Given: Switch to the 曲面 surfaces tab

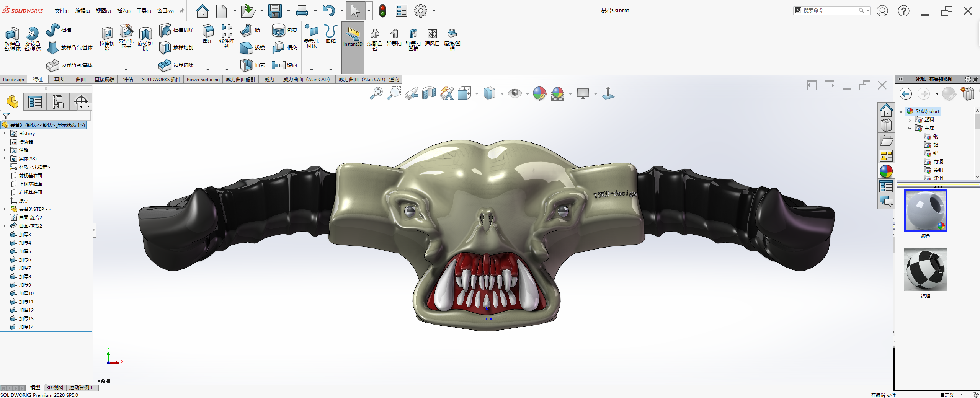Looking at the screenshot, I should click(81, 79).
